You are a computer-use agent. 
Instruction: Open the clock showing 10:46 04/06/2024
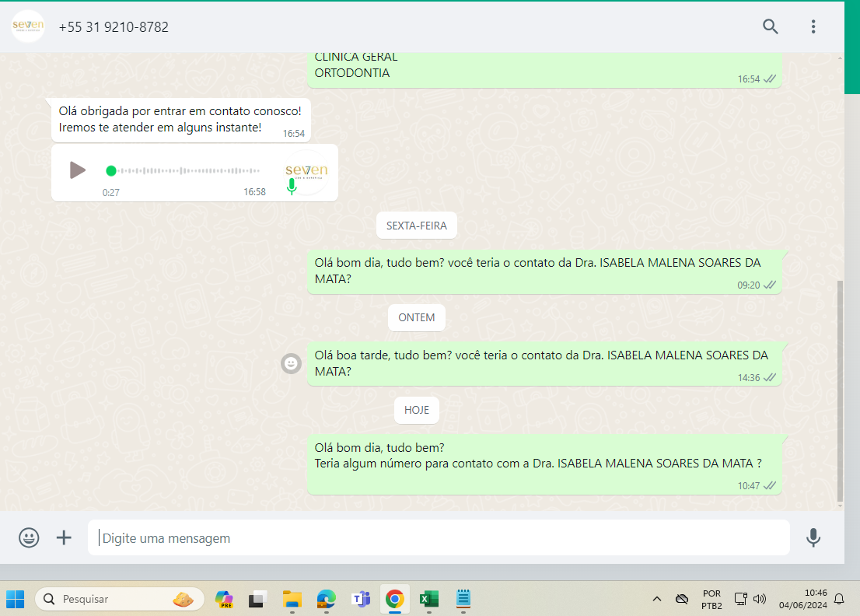tap(802, 599)
